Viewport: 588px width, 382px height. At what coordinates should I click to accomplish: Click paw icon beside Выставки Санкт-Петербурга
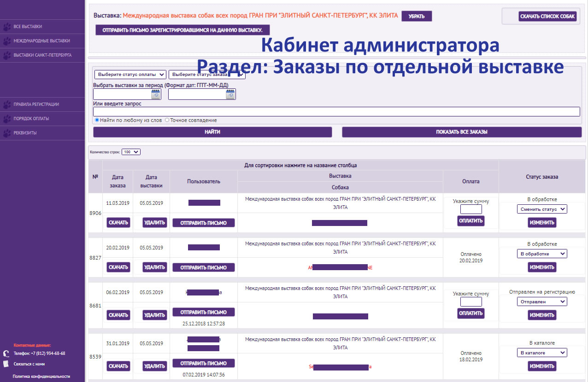[7, 55]
